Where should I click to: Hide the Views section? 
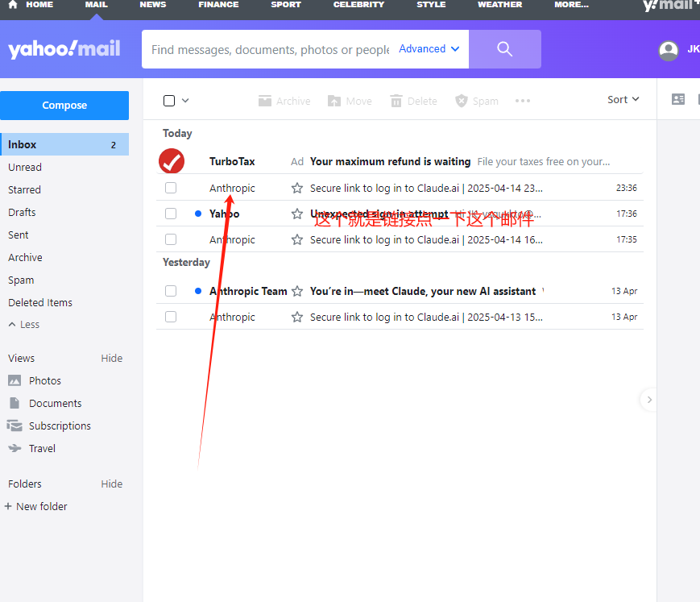(112, 358)
